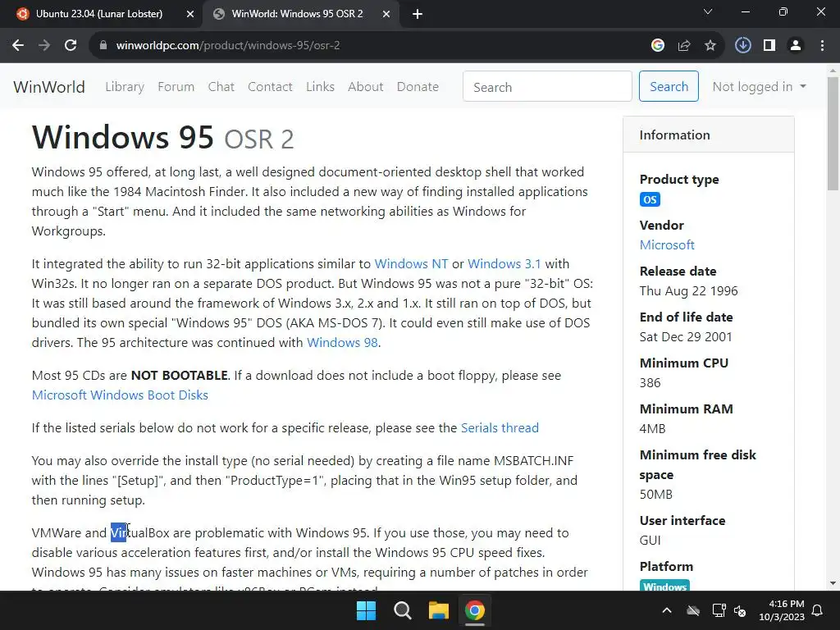Select the WinWorld: Windows 95 OSR 2 tab
Image resolution: width=840 pixels, height=630 pixels.
[297, 14]
